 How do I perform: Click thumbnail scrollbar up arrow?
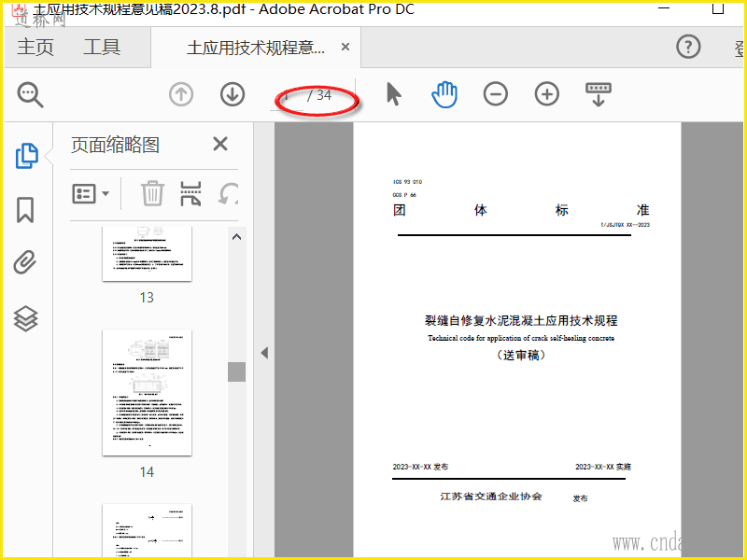click(x=237, y=237)
